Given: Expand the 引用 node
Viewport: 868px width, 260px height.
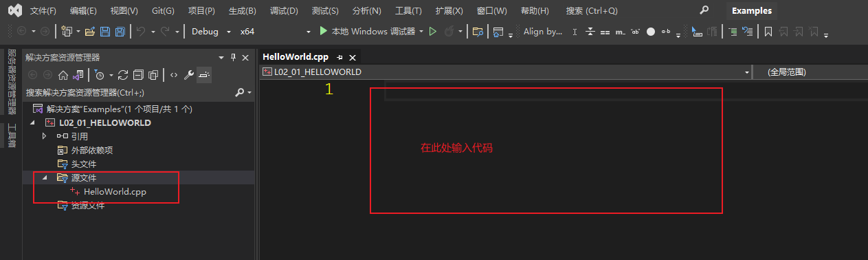Looking at the screenshot, I should point(45,136).
